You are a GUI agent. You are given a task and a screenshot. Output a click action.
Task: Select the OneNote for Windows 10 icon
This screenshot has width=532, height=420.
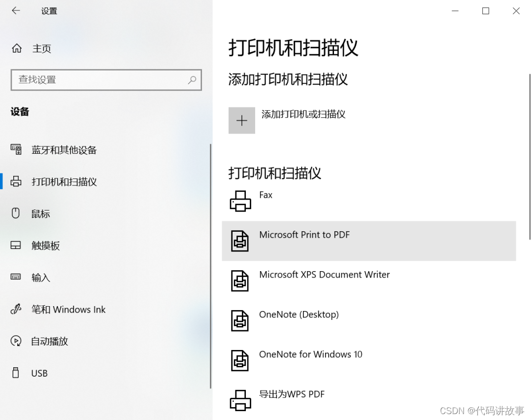point(240,360)
